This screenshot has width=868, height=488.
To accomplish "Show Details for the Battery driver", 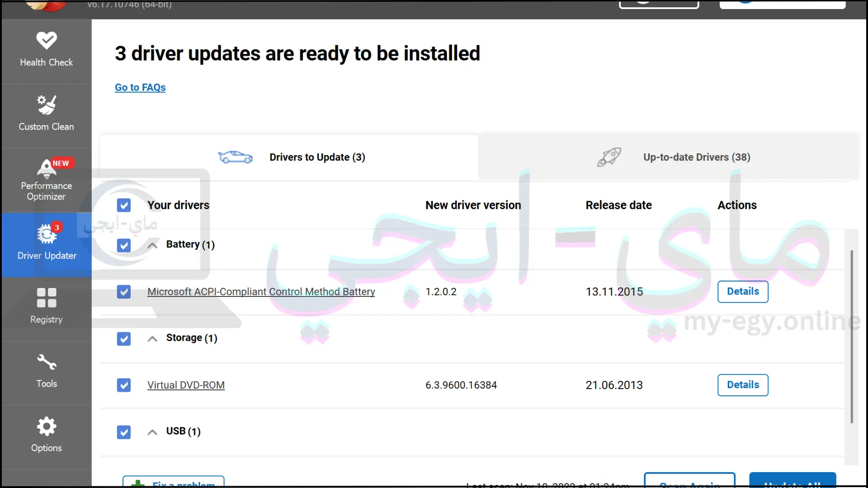I will 743,291.
